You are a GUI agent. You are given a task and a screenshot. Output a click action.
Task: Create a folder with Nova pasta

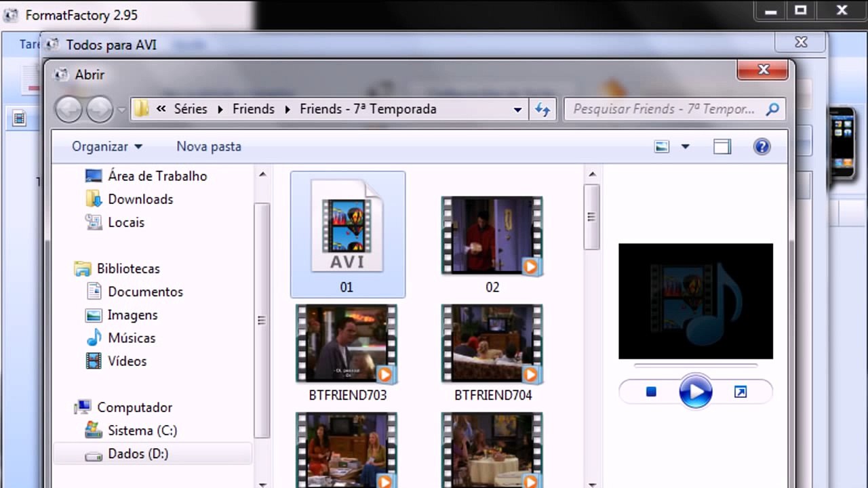(209, 146)
